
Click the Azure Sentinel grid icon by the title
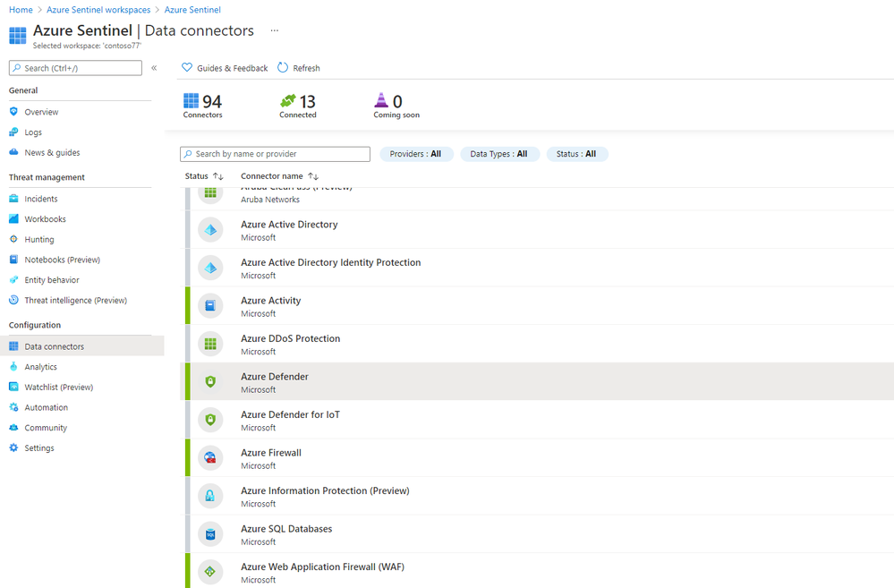point(18,36)
